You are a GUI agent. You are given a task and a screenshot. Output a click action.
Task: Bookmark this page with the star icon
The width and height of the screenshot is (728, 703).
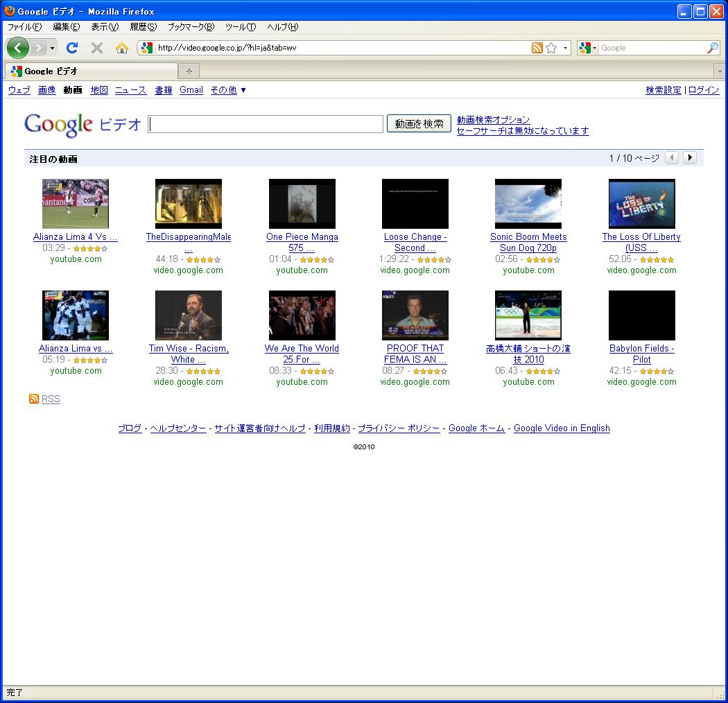coord(551,47)
